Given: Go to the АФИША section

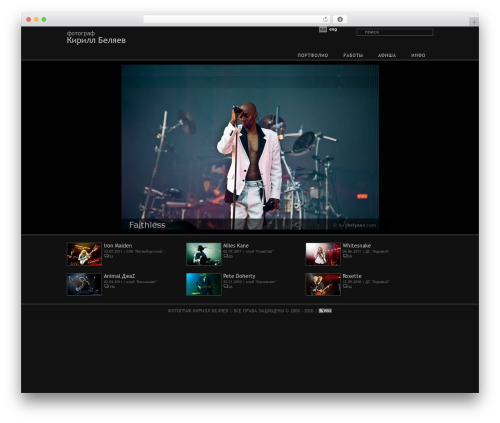Looking at the screenshot, I should pos(387,55).
